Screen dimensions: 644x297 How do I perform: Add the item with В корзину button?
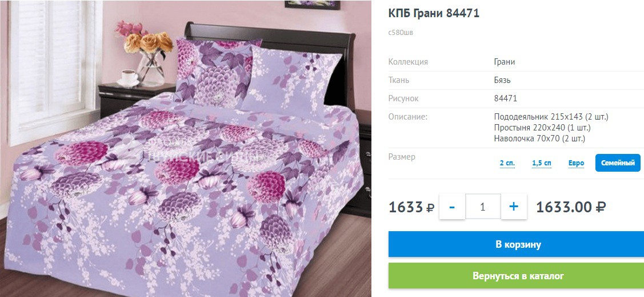(x=516, y=244)
